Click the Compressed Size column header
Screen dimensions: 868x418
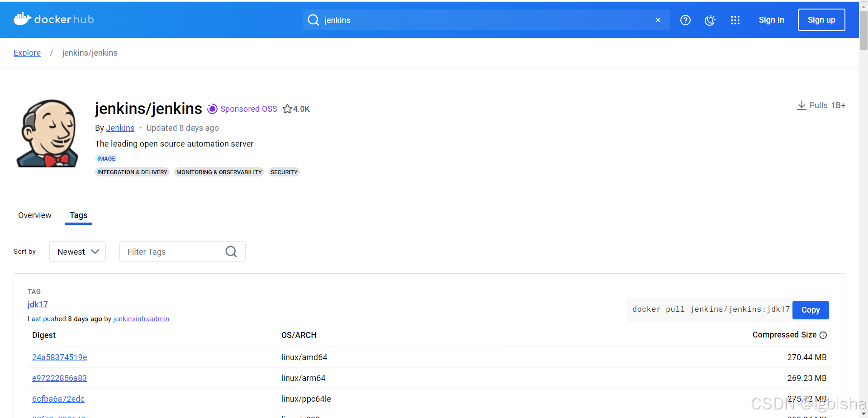tap(785, 335)
